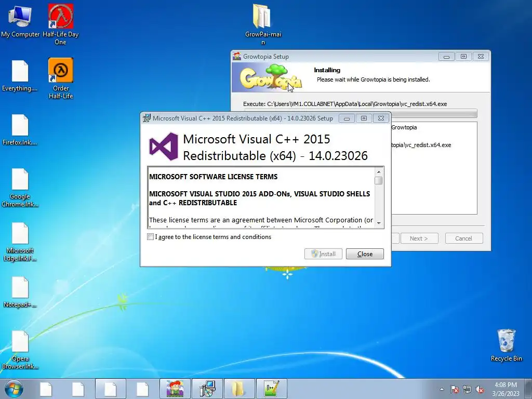Image resolution: width=532 pixels, height=399 pixels.
Task: Check I agree to the license terms
Action: tap(150, 237)
